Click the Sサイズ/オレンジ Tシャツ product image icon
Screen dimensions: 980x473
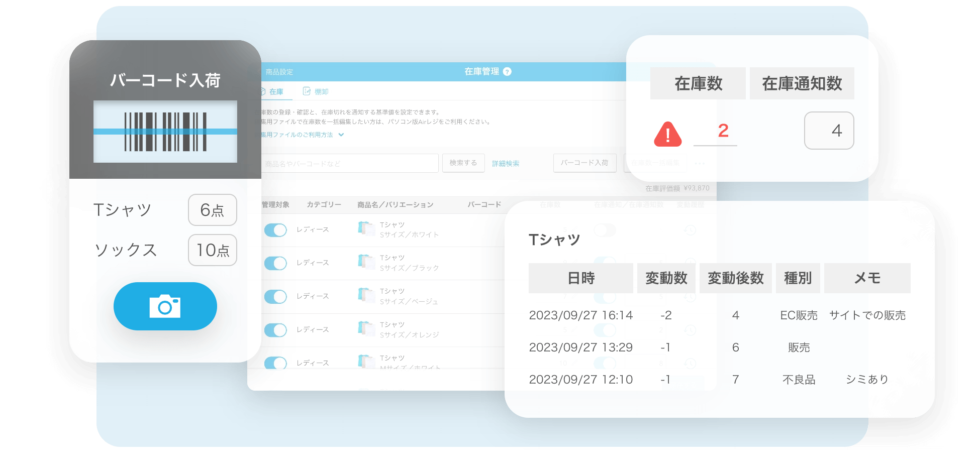366,329
